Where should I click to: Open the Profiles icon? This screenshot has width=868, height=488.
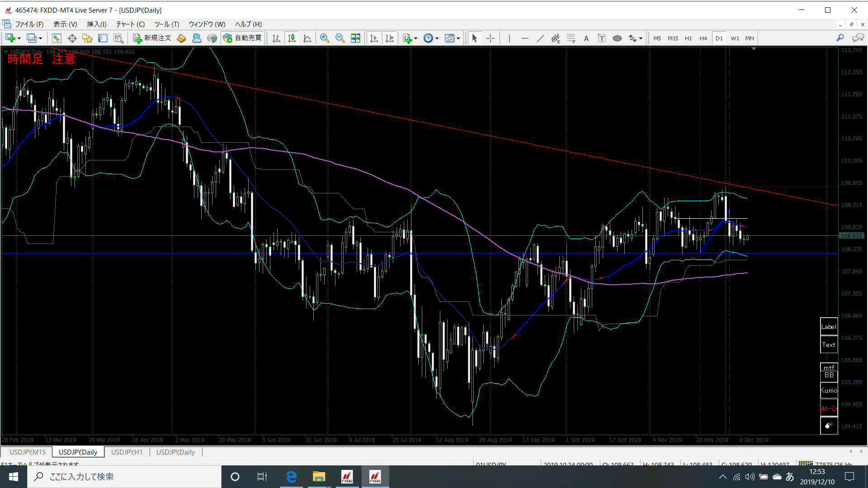(31, 38)
